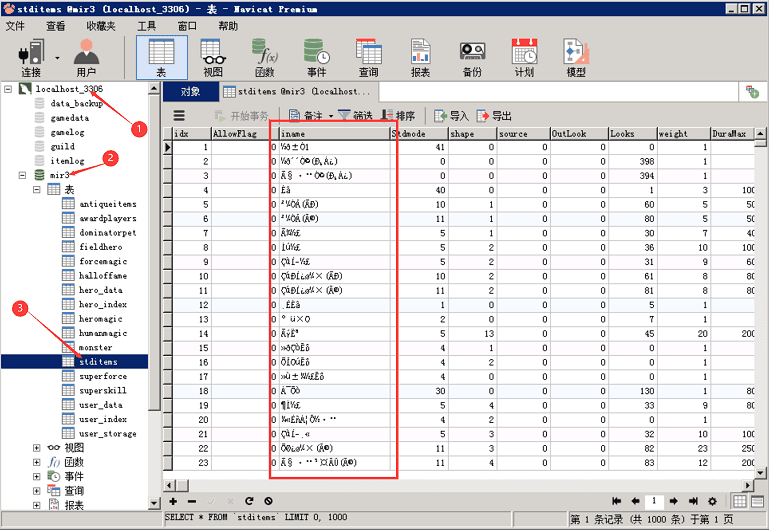Click the page number input field
769x530 pixels.
point(655,501)
